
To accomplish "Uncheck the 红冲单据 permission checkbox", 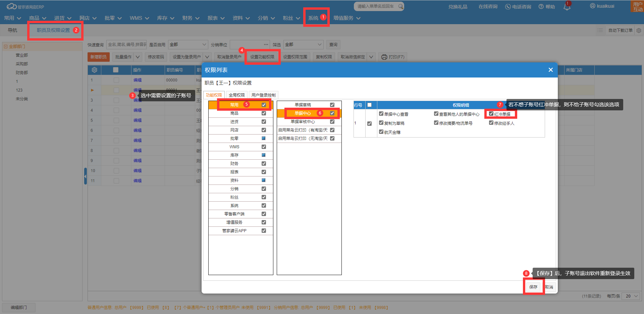I will [491, 114].
